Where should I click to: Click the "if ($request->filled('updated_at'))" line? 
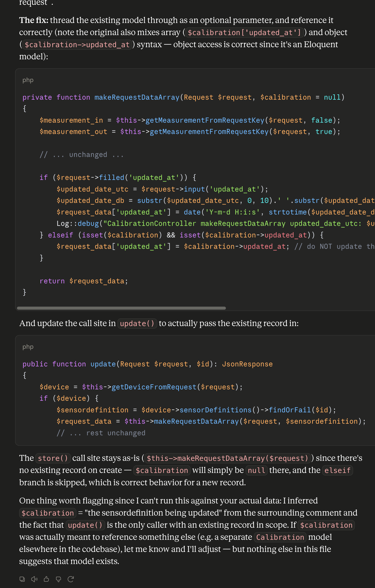pyautogui.click(x=118, y=177)
